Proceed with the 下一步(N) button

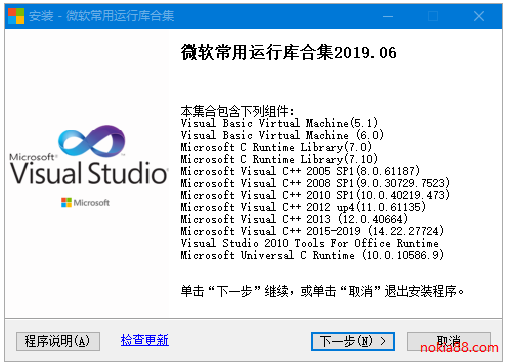(353, 341)
